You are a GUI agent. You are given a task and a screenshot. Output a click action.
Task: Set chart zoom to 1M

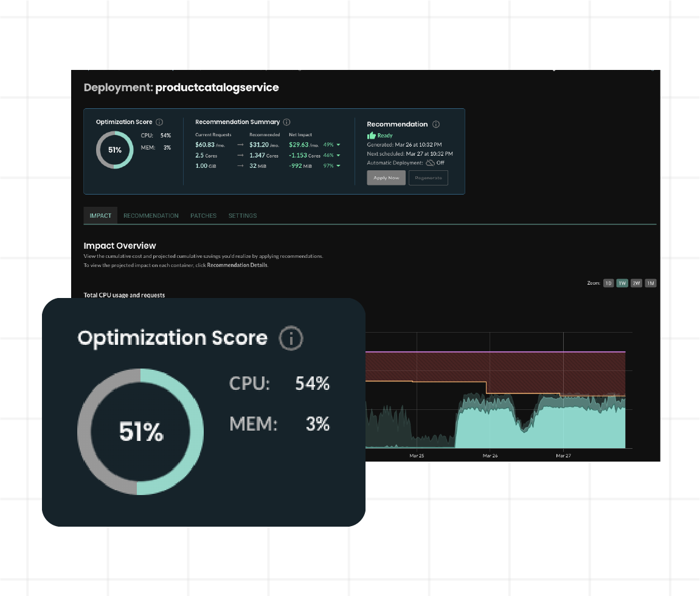coord(651,283)
